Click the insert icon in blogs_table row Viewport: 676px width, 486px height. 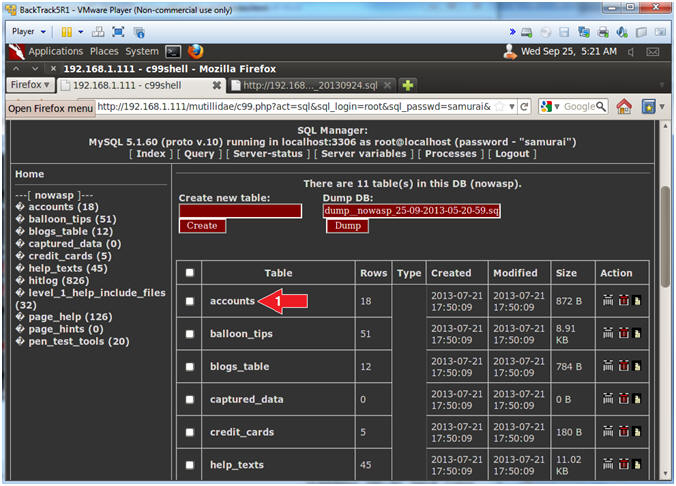[636, 366]
